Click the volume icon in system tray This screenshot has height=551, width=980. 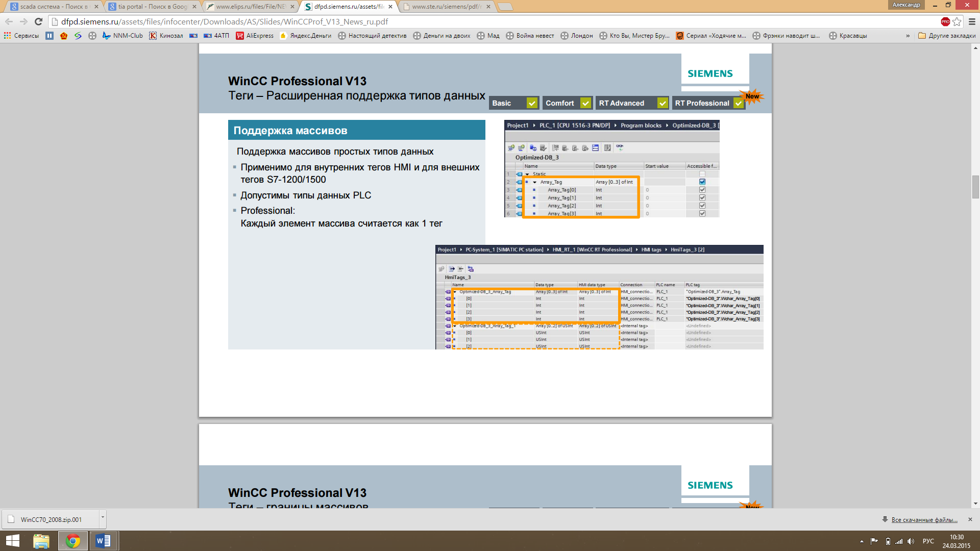pyautogui.click(x=911, y=541)
